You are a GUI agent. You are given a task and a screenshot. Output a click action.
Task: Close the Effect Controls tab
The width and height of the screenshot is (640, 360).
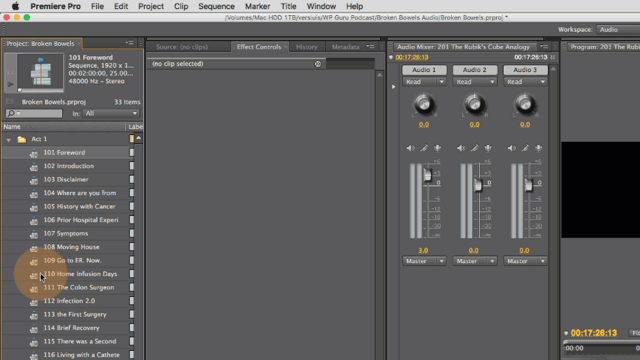click(286, 47)
